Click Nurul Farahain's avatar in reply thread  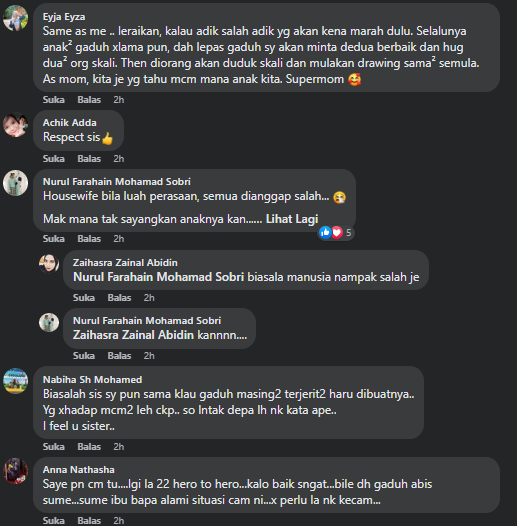(x=49, y=322)
